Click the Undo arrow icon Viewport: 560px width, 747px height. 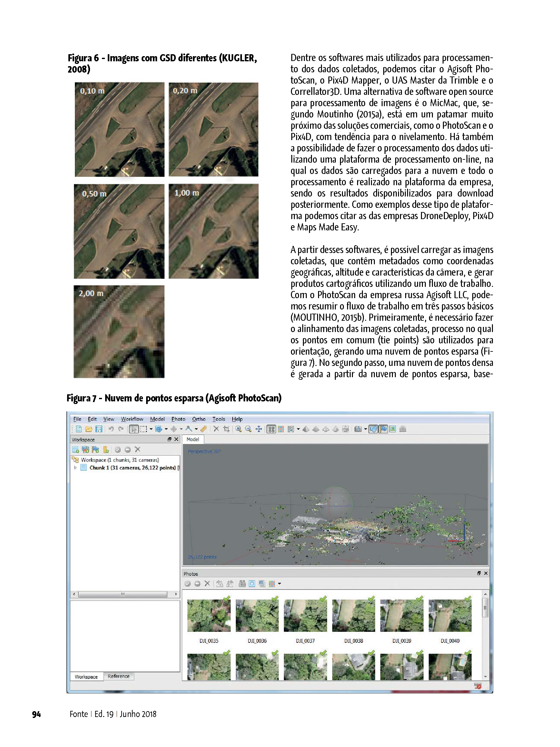(111, 429)
